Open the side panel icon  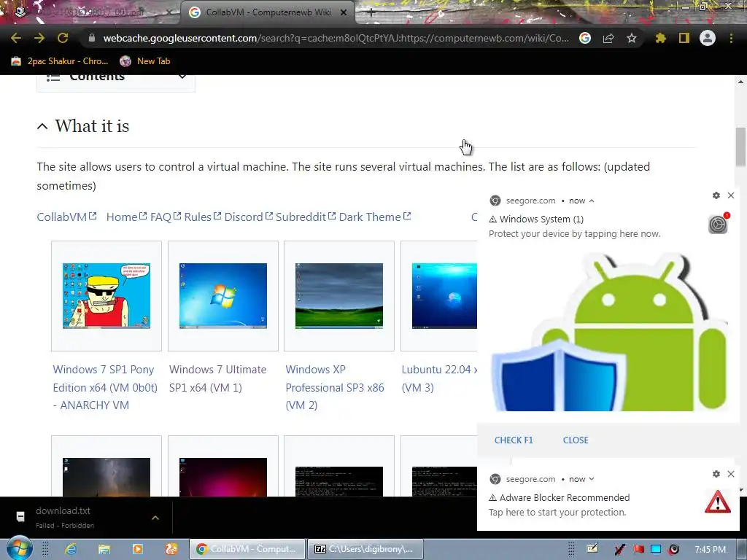pyautogui.click(x=684, y=38)
